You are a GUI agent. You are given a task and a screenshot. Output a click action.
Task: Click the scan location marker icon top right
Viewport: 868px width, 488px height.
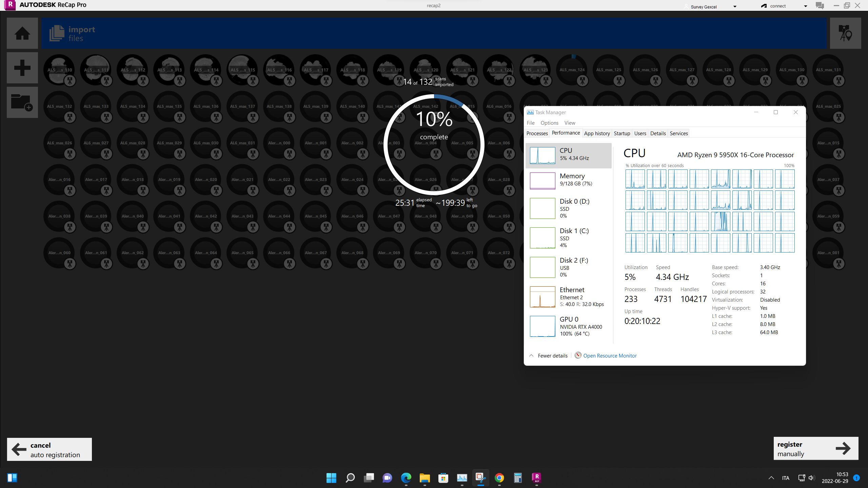coord(845,33)
